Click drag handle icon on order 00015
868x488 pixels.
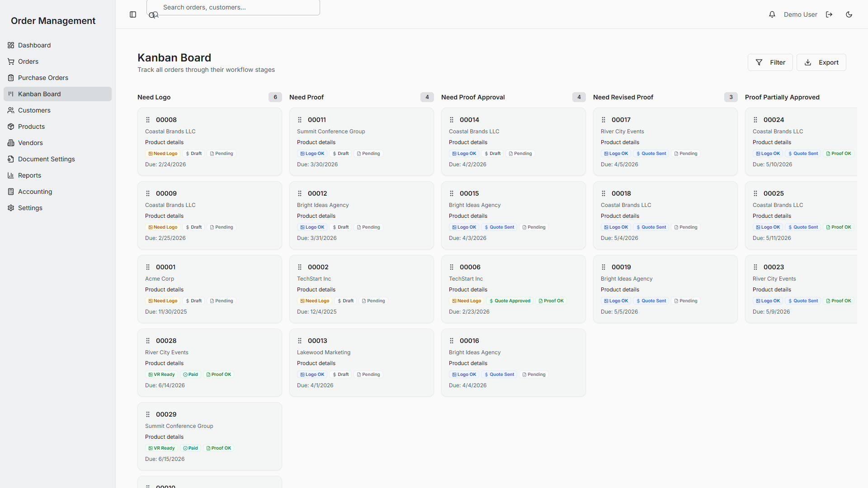click(452, 193)
